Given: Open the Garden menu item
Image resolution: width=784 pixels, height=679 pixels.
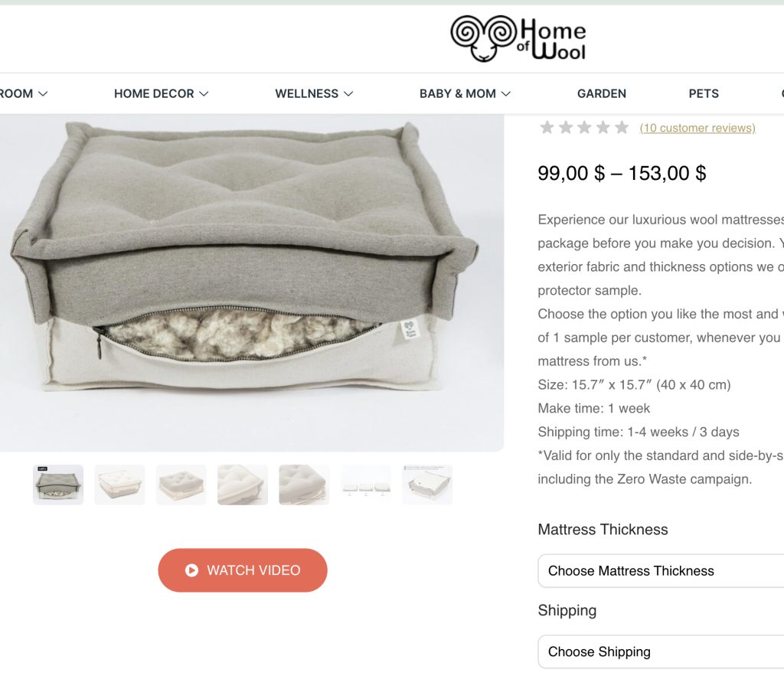Looking at the screenshot, I should pyautogui.click(x=602, y=93).
